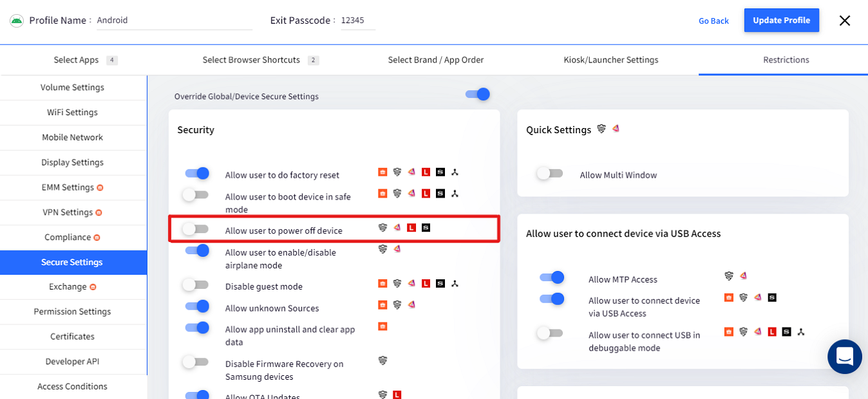Switch to the Select Apps tab
Viewport: 868px width, 399px height.
[x=86, y=60]
